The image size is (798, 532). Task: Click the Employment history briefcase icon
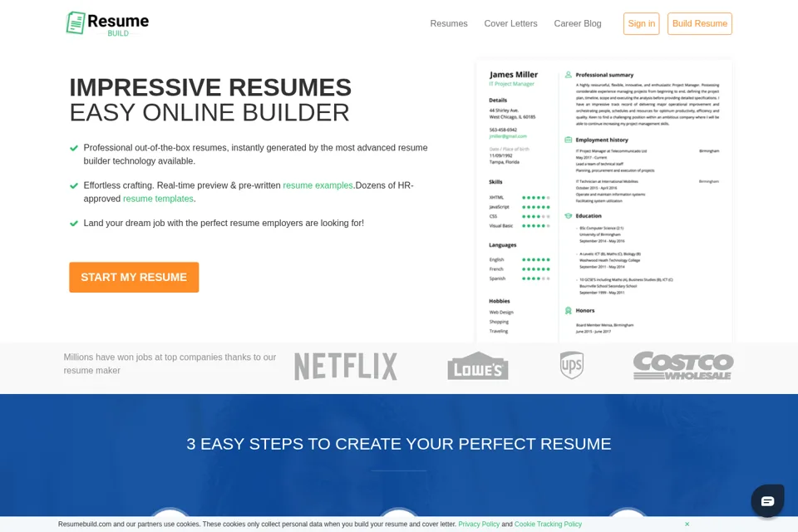coord(568,140)
